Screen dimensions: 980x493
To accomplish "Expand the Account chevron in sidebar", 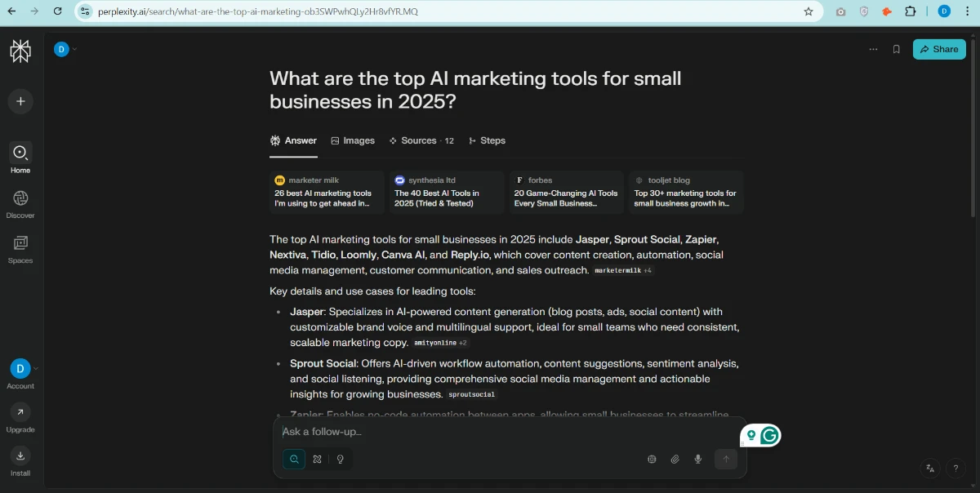I will (x=36, y=368).
